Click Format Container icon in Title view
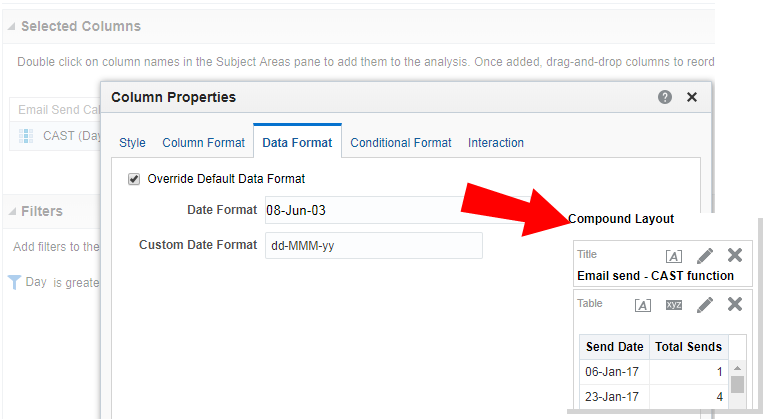Viewport: 773px width, 419px height. (674, 256)
